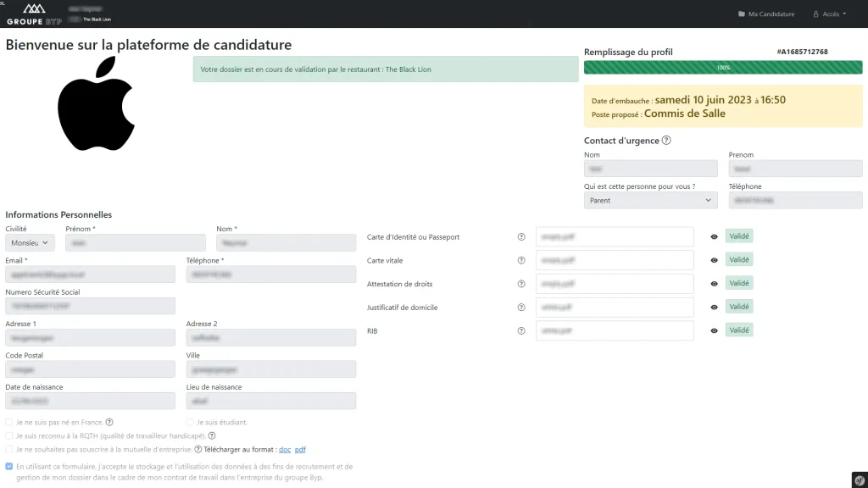View the Justificatif de domicile via eye icon

[714, 307]
